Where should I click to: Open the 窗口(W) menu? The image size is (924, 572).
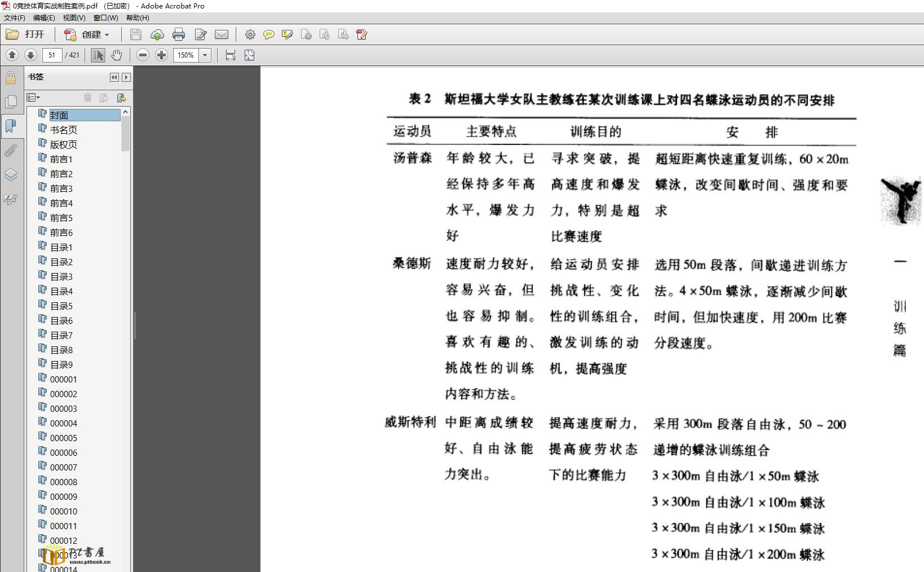click(x=106, y=17)
